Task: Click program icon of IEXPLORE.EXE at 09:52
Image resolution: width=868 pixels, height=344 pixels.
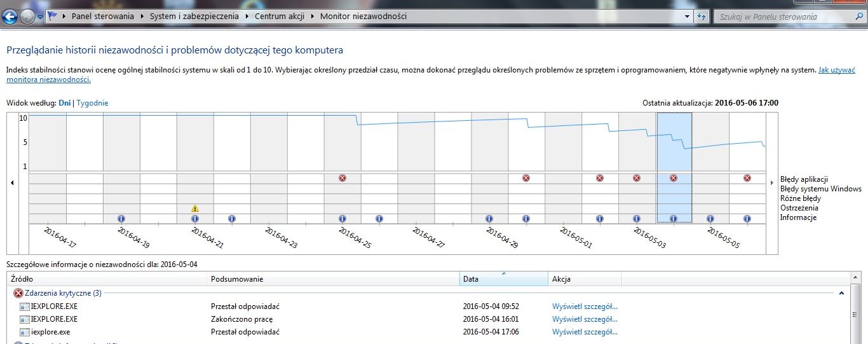Action: (x=25, y=306)
